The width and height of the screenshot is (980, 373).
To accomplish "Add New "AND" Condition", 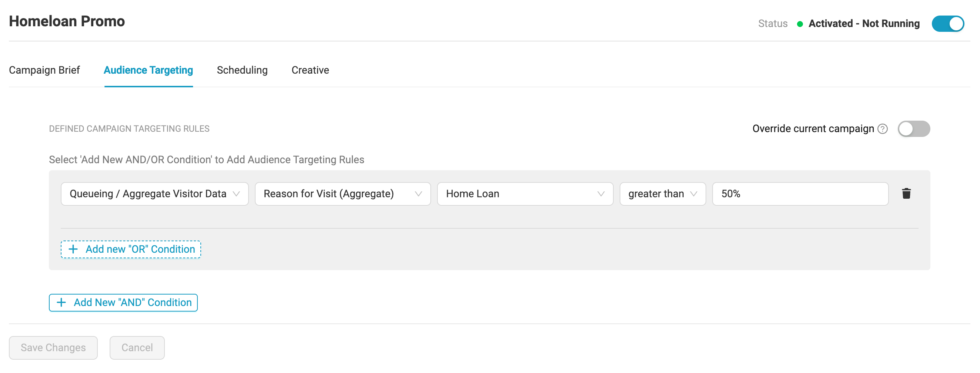I will click(123, 303).
